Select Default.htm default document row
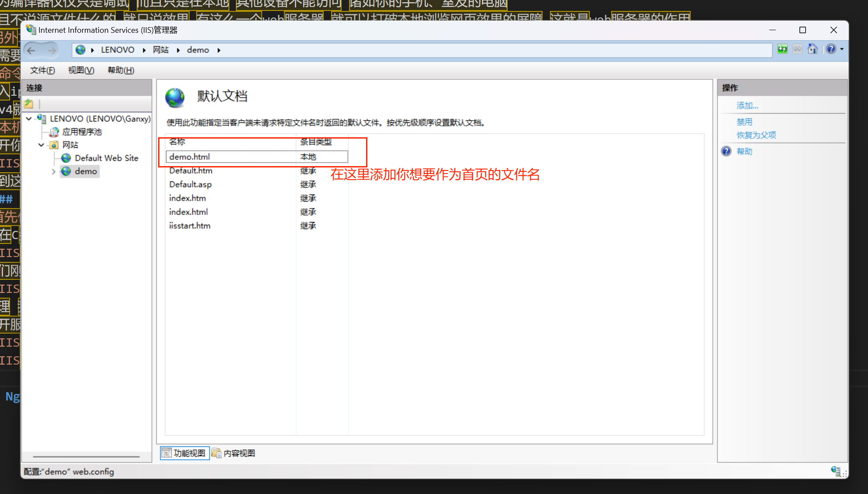The image size is (868, 494). point(257,171)
